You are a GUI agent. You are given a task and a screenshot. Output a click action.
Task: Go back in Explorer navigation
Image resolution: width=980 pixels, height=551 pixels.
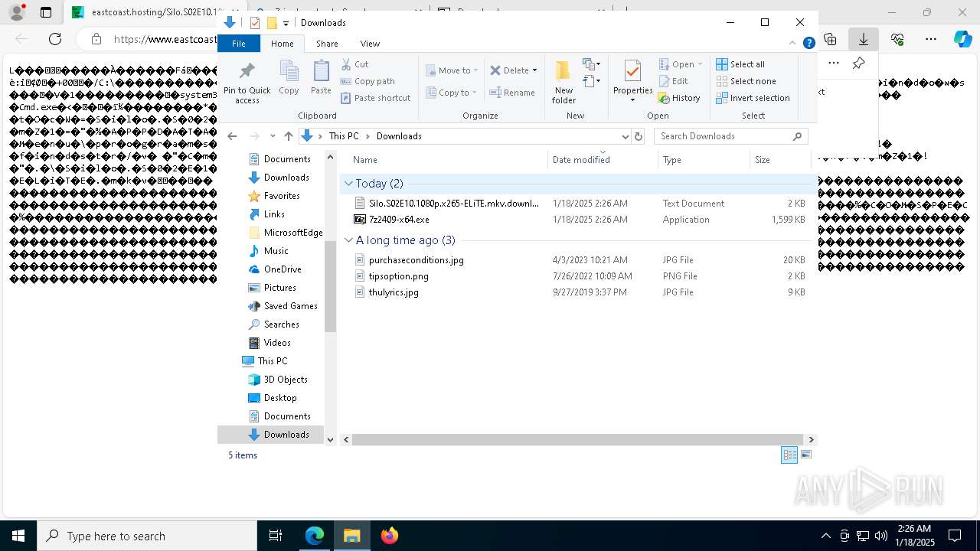point(232,136)
